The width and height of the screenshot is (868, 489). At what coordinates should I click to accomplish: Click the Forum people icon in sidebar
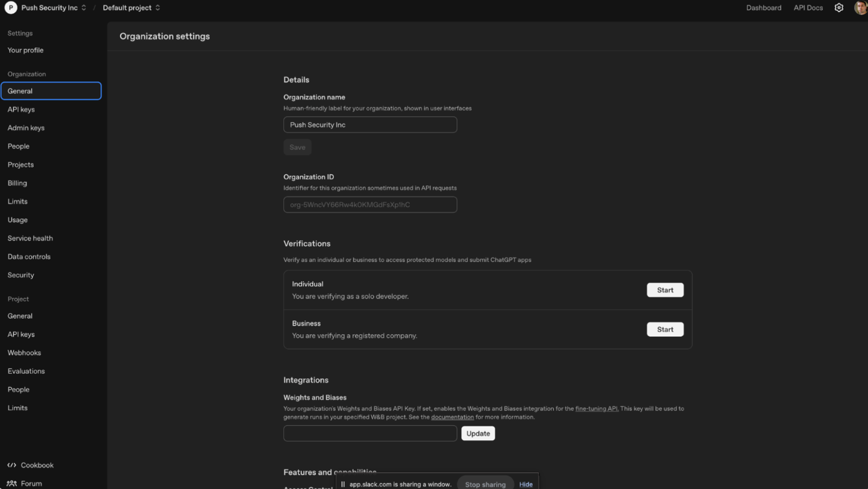[x=11, y=484]
